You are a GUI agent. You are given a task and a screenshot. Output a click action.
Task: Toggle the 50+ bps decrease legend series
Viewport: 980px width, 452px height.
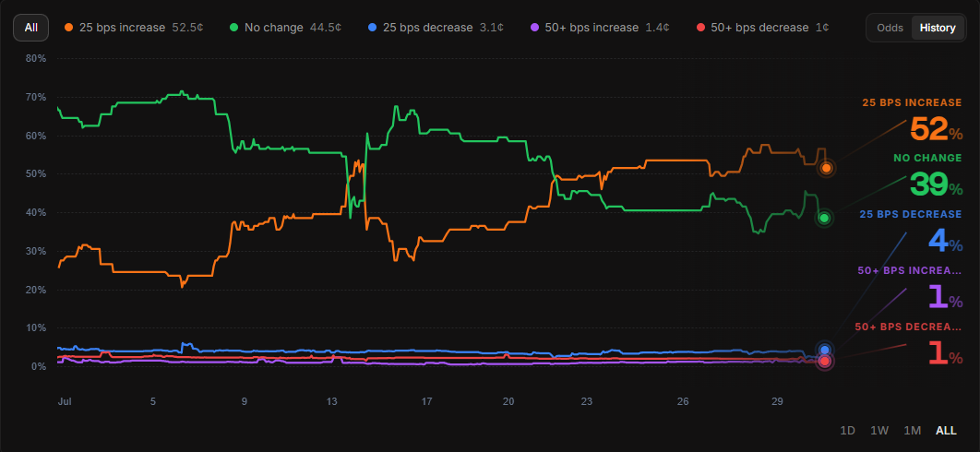(762, 28)
